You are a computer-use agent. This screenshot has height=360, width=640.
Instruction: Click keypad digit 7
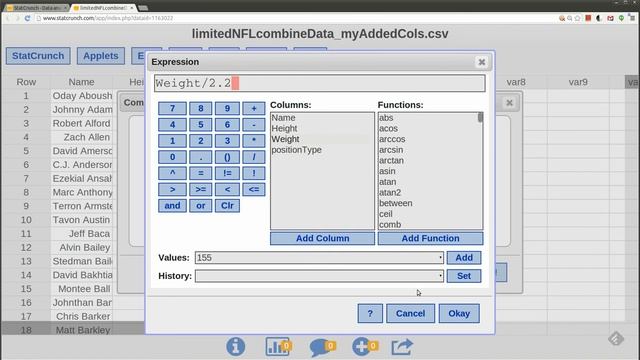tap(172, 109)
